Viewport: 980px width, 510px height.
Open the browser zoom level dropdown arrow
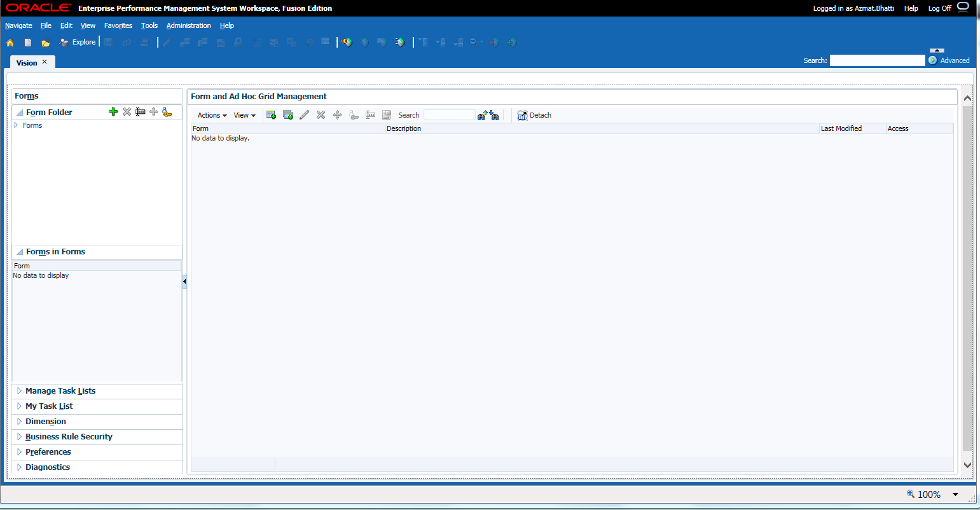coord(955,495)
